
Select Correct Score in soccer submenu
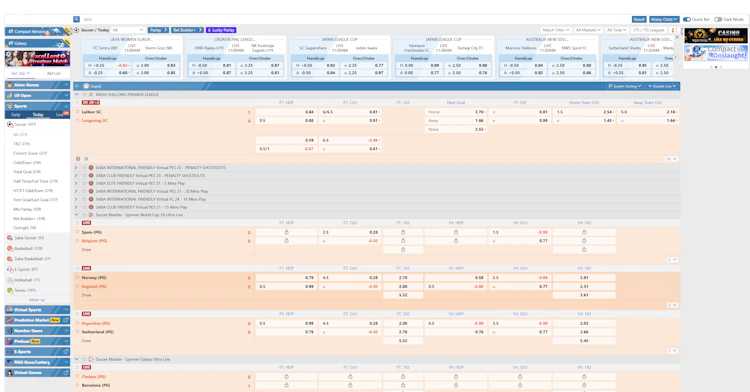click(30, 153)
